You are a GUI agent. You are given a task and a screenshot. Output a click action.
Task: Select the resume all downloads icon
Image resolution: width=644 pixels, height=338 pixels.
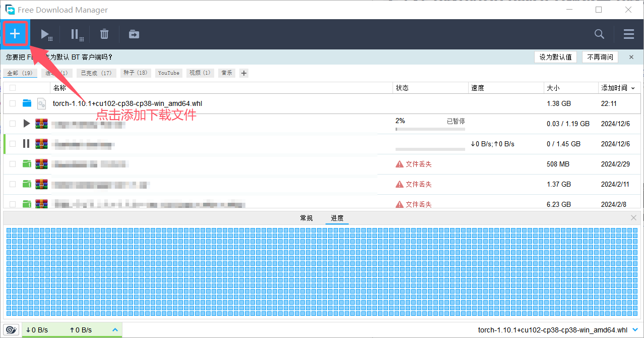[x=46, y=34]
